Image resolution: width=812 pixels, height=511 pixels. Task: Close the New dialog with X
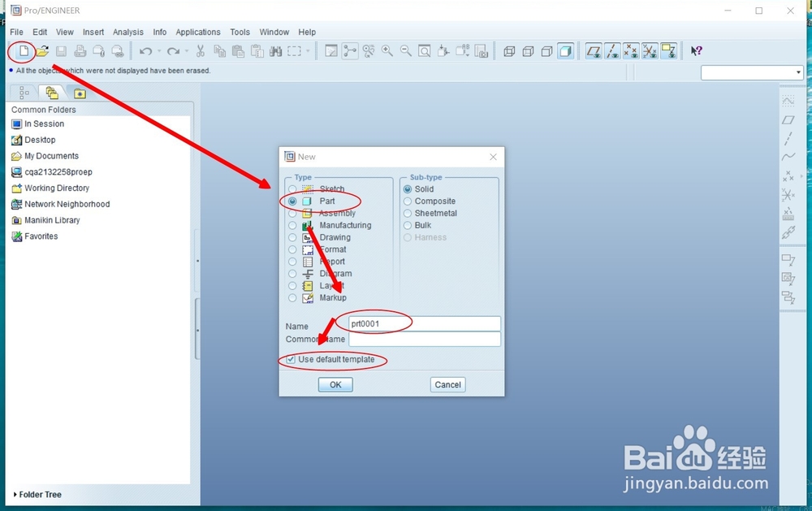493,157
